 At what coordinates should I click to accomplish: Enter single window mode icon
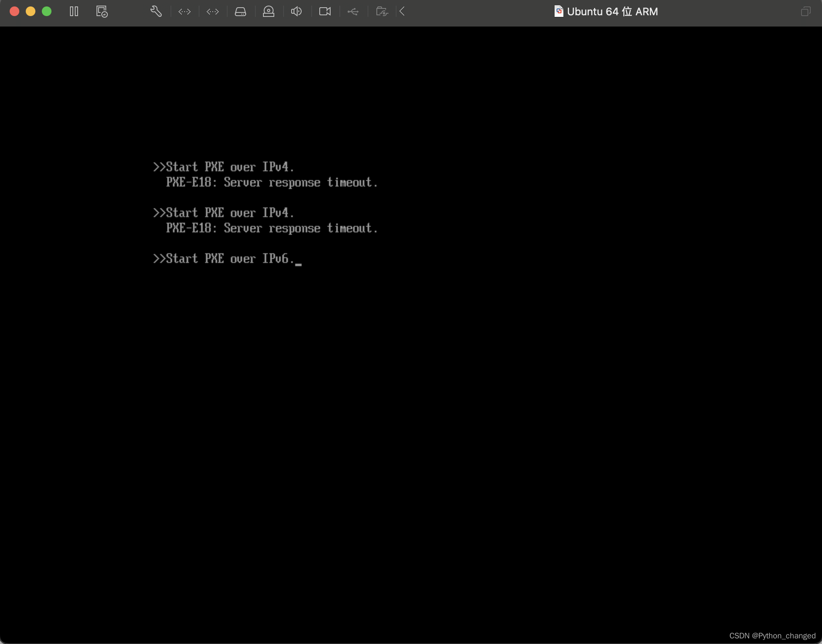806,11
